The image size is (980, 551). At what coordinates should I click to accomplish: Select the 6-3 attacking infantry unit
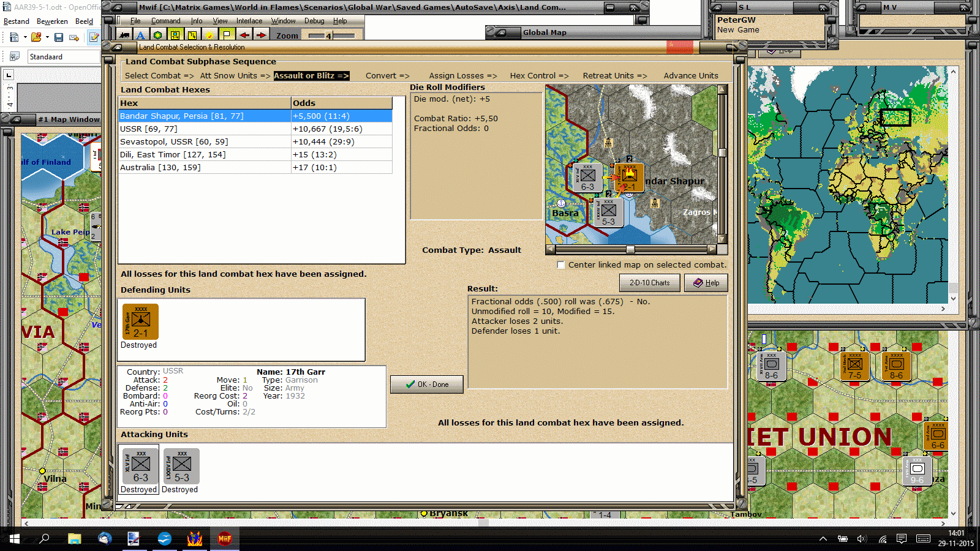(x=140, y=466)
